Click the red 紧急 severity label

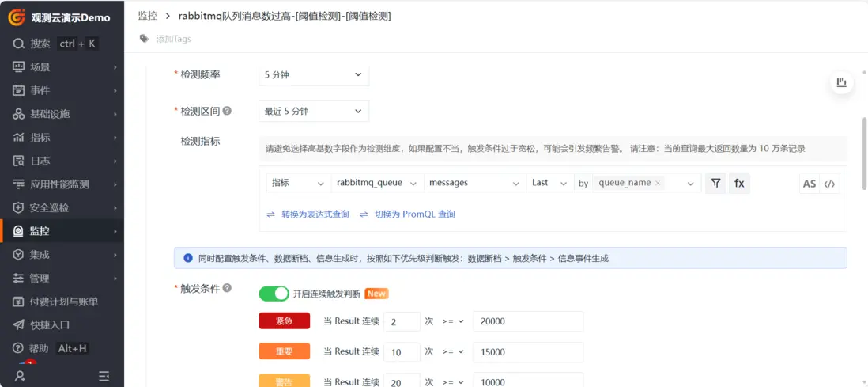tap(284, 321)
